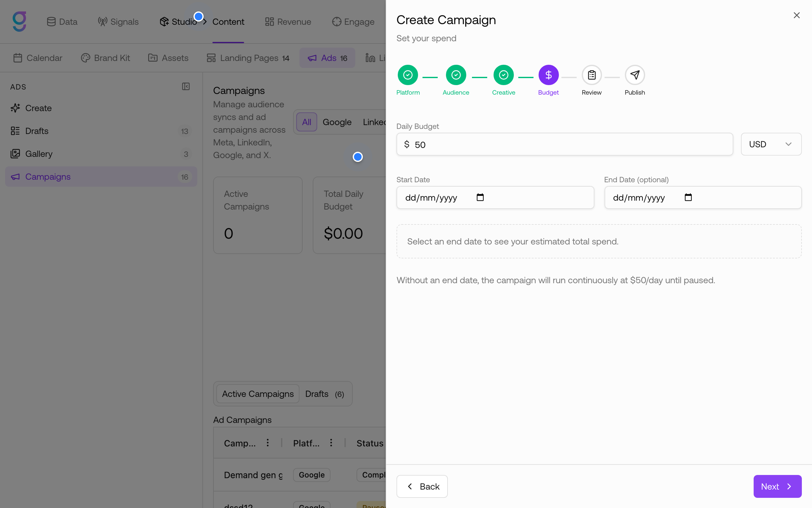This screenshot has width=812, height=508.
Task: Select the Budget dollar step icon
Action: pyautogui.click(x=548, y=75)
